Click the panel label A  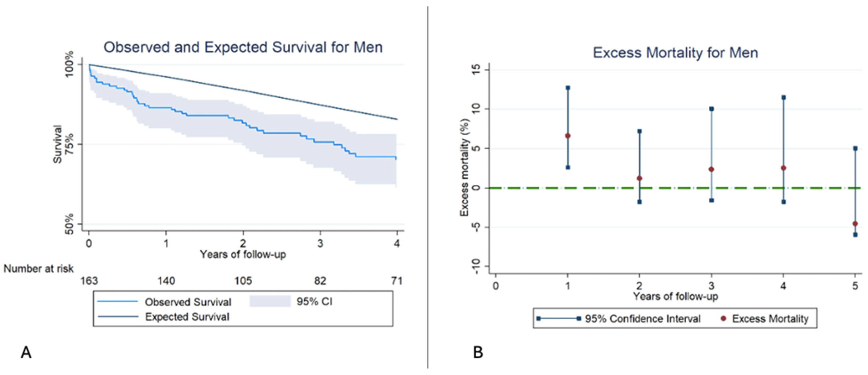point(26,352)
